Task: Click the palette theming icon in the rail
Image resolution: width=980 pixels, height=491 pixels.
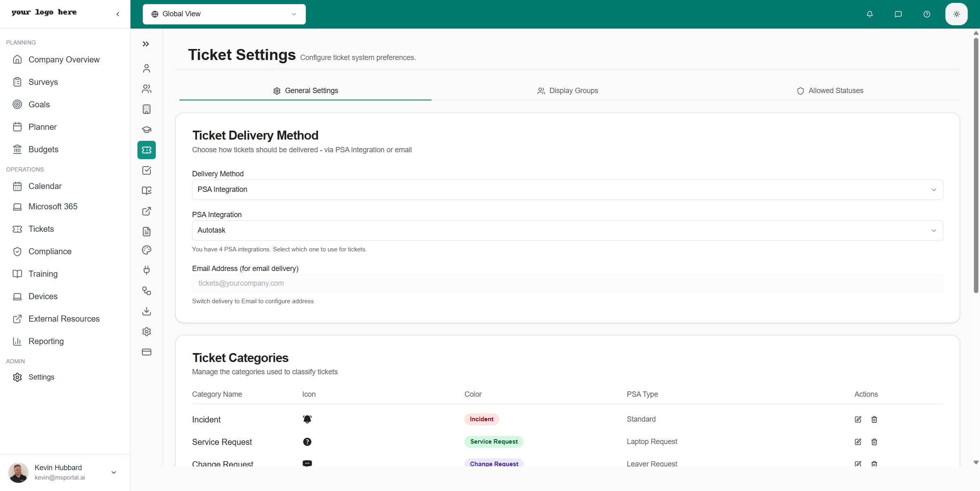Action: [146, 250]
